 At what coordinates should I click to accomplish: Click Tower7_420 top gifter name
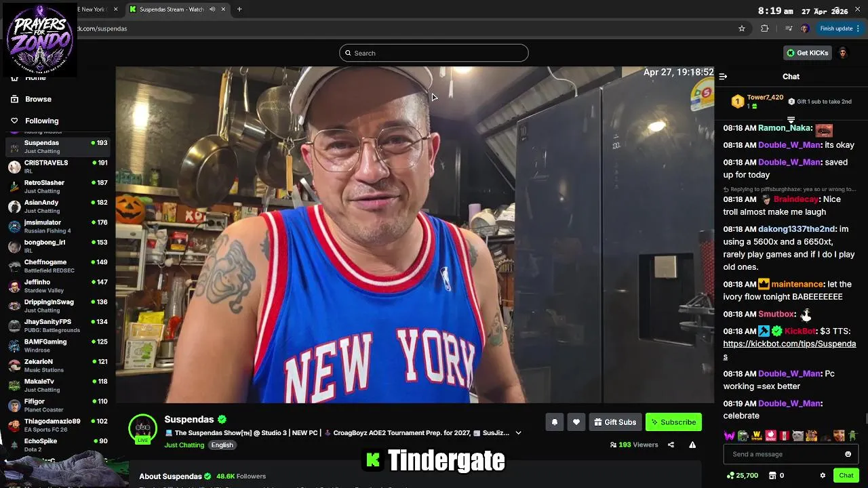[x=765, y=98]
